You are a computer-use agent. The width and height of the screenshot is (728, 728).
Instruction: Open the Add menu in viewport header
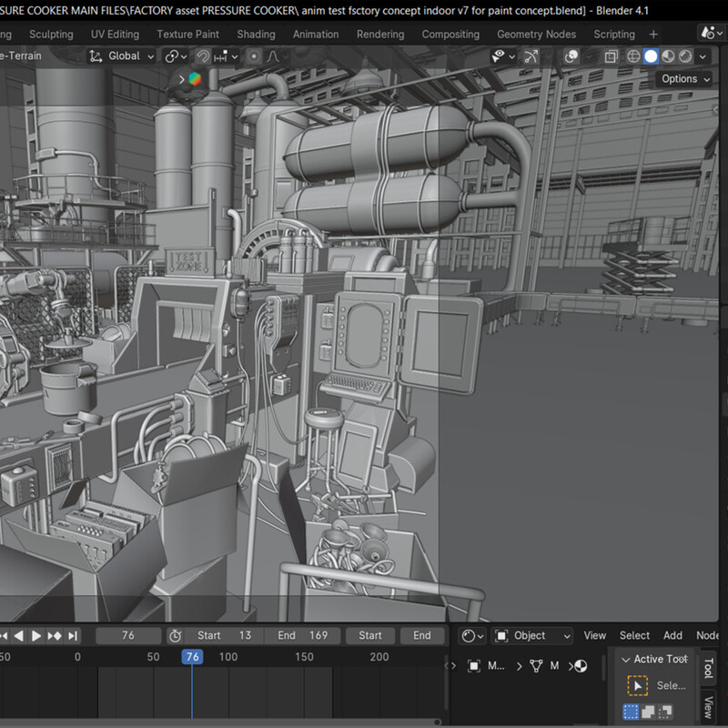pos(672,635)
